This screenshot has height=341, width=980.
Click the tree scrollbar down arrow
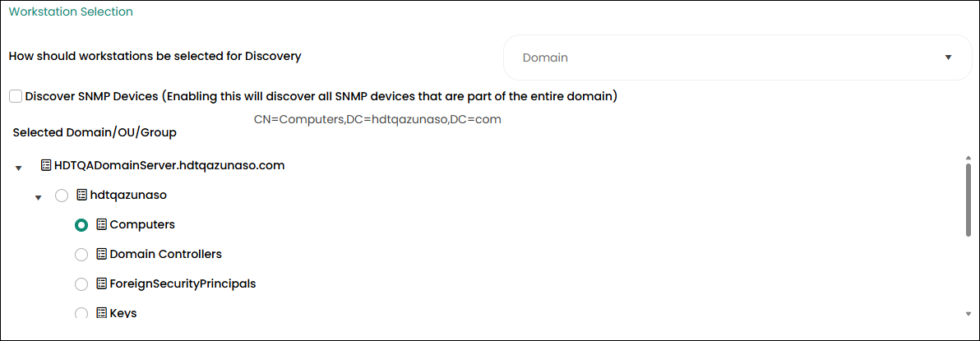[x=968, y=313]
